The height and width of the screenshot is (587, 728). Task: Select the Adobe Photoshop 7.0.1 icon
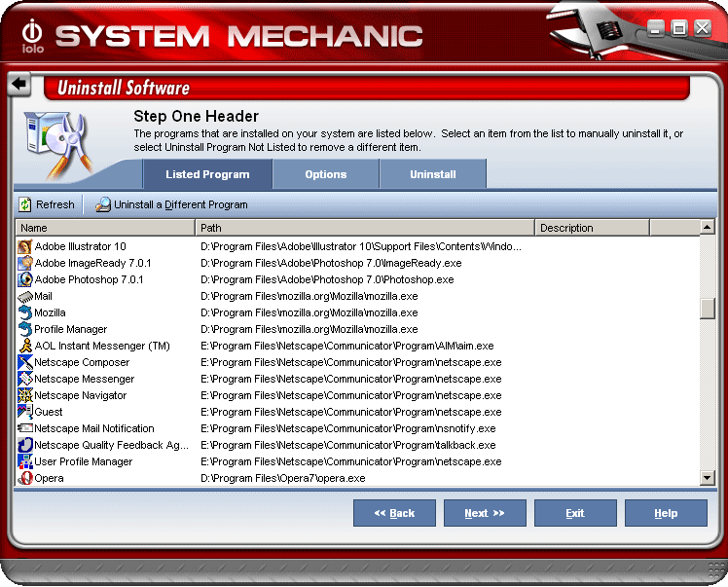25,279
